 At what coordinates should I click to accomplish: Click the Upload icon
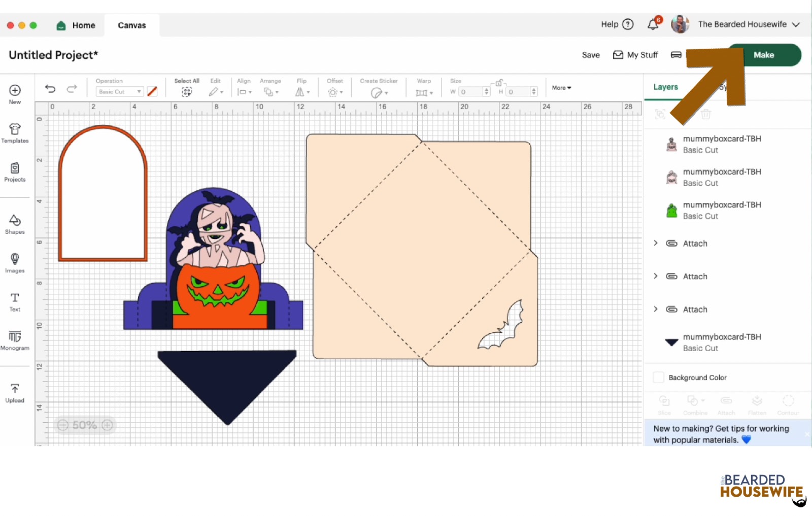(15, 393)
